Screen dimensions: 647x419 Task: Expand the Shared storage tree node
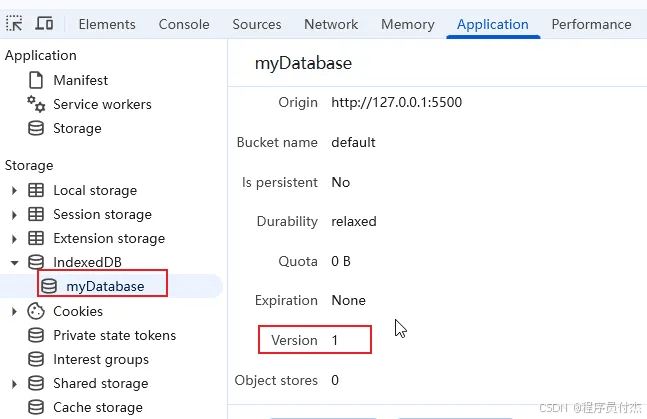[14, 383]
